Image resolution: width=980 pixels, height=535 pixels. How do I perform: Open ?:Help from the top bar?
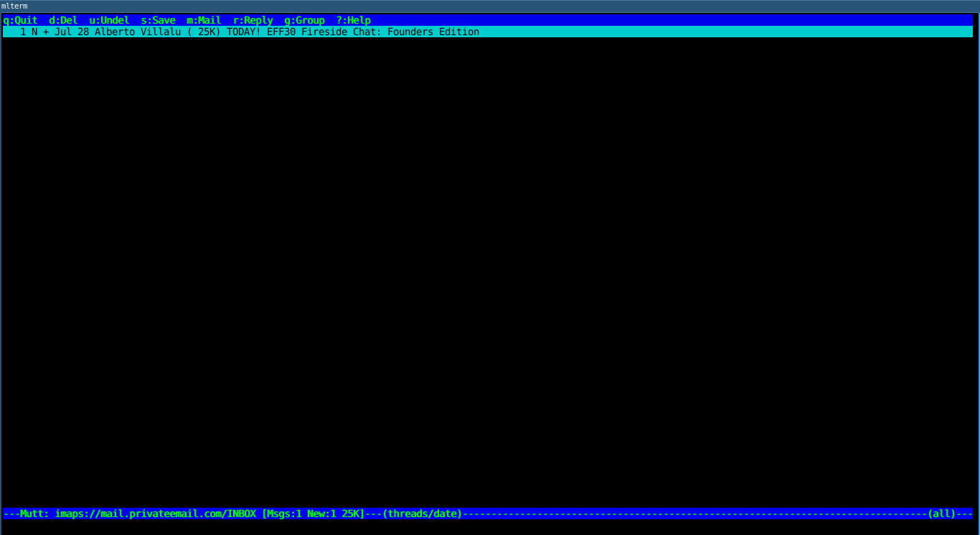(x=353, y=20)
